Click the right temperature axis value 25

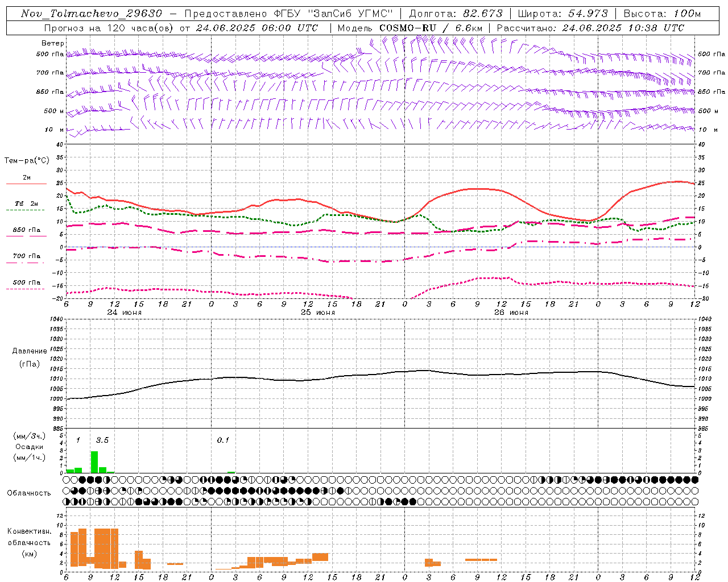701,183
